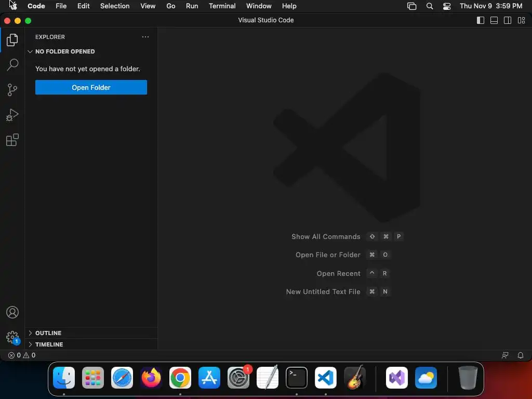Open App Store from the dock

(x=209, y=378)
